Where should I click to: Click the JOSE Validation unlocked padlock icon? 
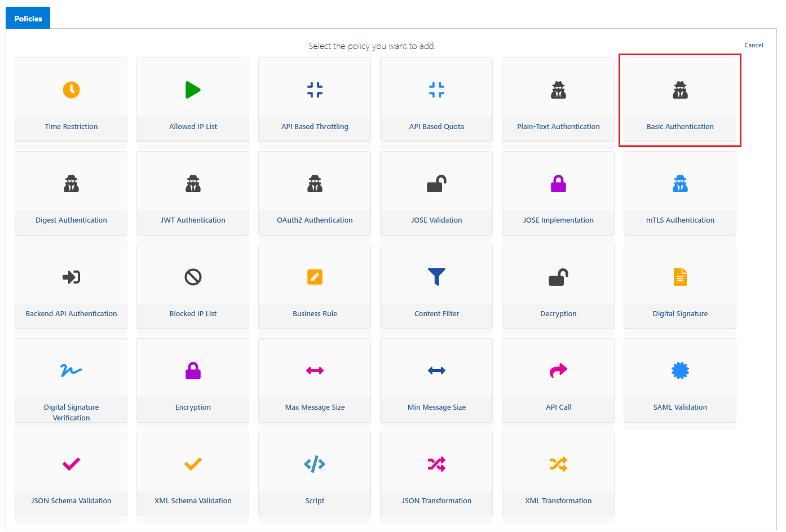(436, 184)
